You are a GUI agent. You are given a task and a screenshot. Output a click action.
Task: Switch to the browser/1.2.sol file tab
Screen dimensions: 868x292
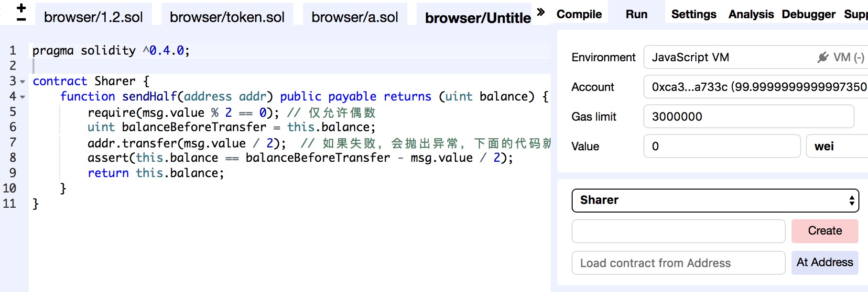pyautogui.click(x=93, y=17)
